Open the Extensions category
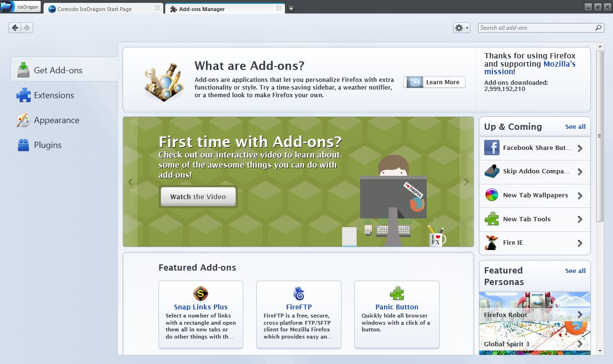 pyautogui.click(x=64, y=95)
